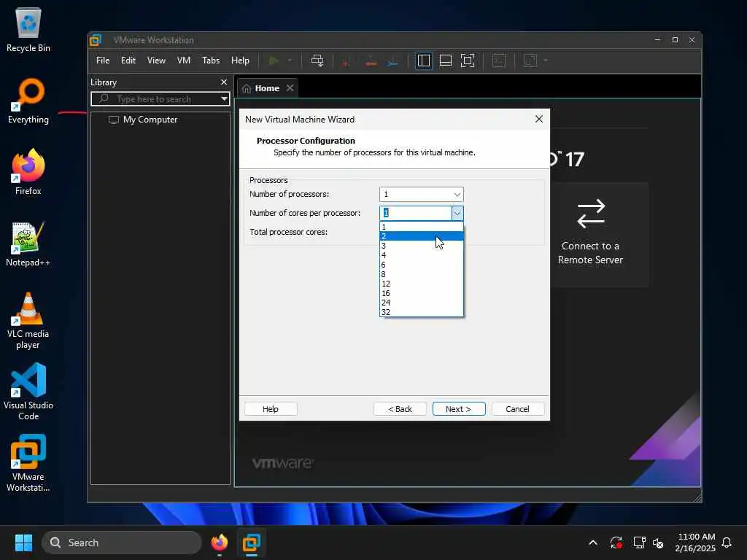Click the send Ctrl+Alt+Del toolbar icon
Image resolution: width=747 pixels, height=560 pixels.
(317, 61)
